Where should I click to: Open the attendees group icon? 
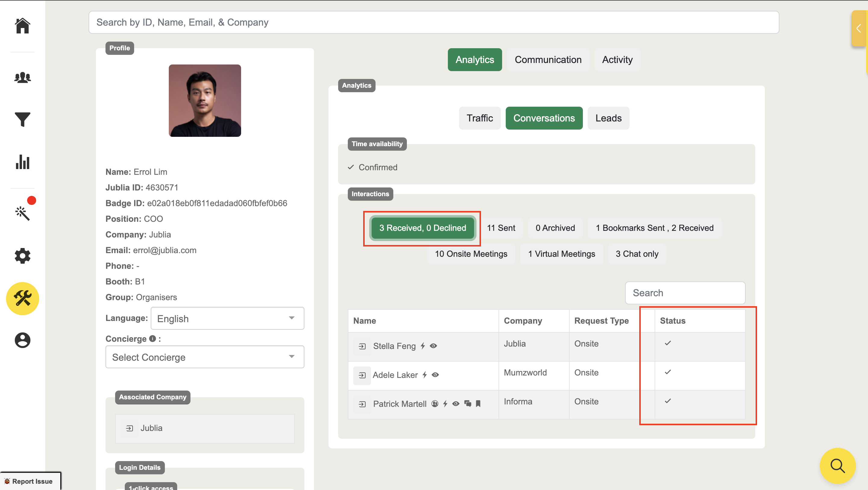[23, 77]
